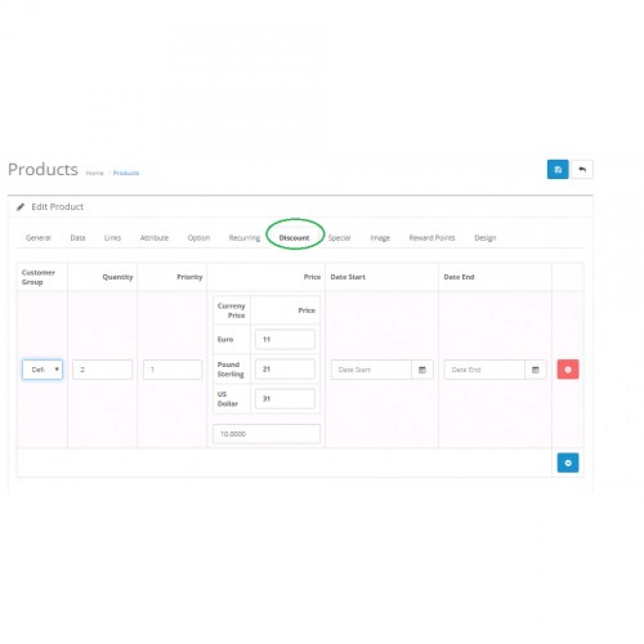Expand the Customer Group dropdown
Screen dimensions: 644x644
[x=42, y=369]
